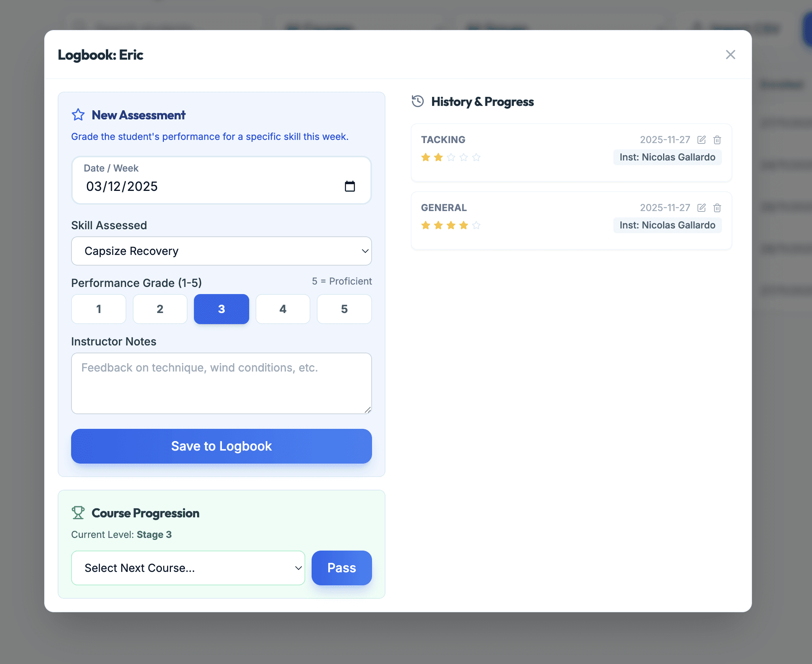Screen dimensions: 812x664
Task: Click the Pass button for course progression
Action: [341, 568]
